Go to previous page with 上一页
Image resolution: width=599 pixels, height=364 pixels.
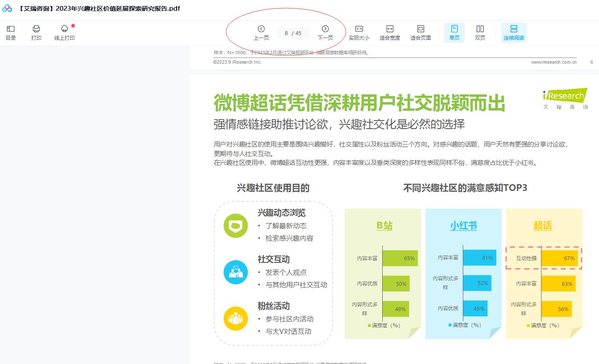tap(261, 32)
